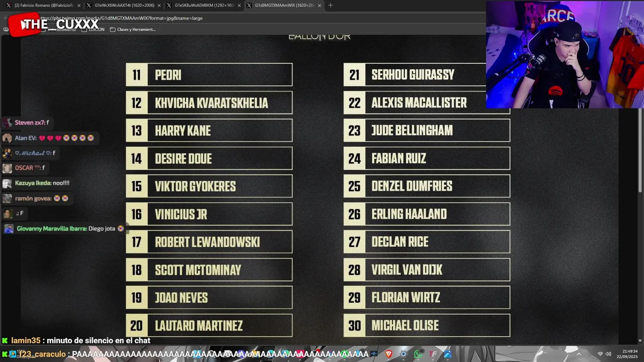Image resolution: width=644 pixels, height=362 pixels.
Task: Click rank 26 ERLING HAALAND
Action: point(427,214)
